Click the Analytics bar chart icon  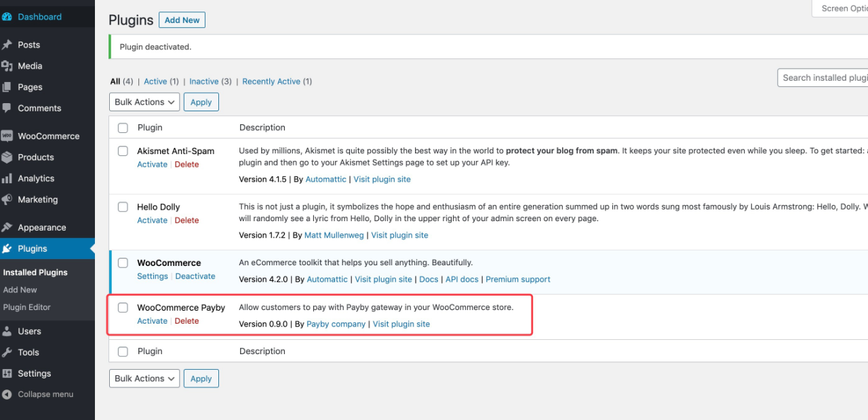pyautogui.click(x=7, y=178)
